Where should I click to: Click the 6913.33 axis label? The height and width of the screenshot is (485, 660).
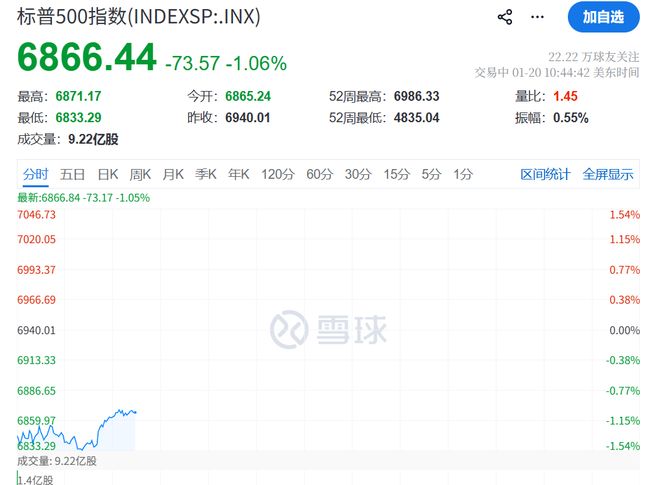(x=36, y=360)
